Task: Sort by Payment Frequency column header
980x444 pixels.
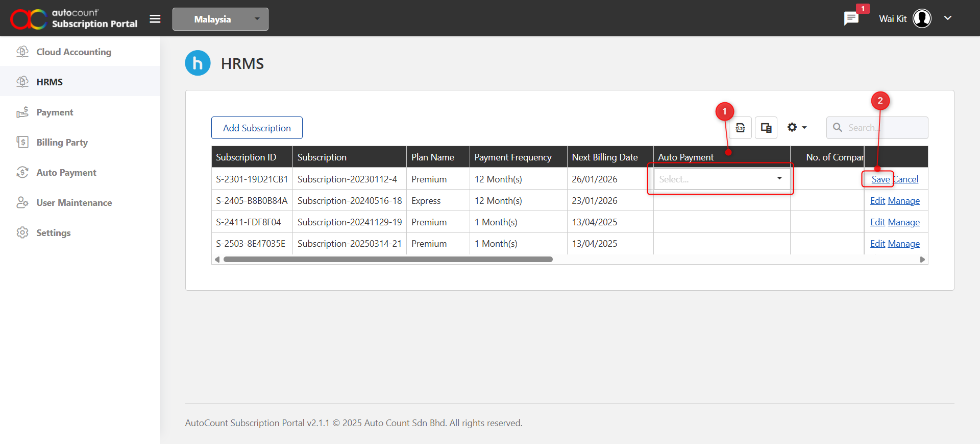Action: coord(519,157)
